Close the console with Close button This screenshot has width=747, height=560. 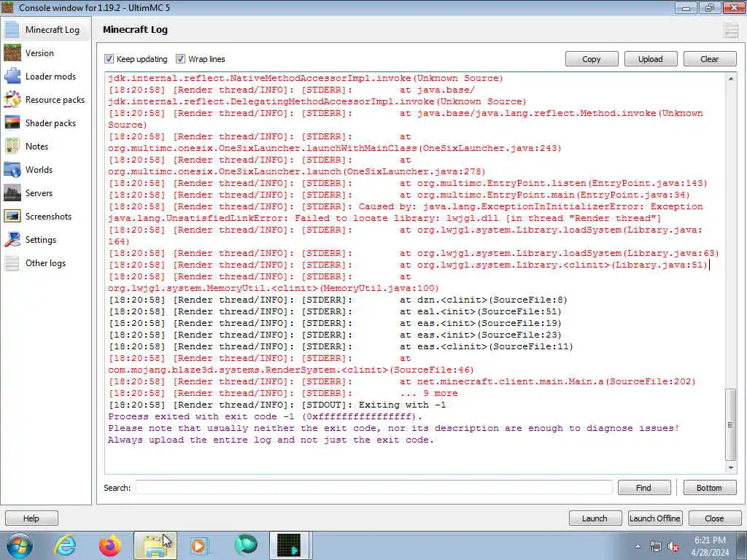click(715, 518)
